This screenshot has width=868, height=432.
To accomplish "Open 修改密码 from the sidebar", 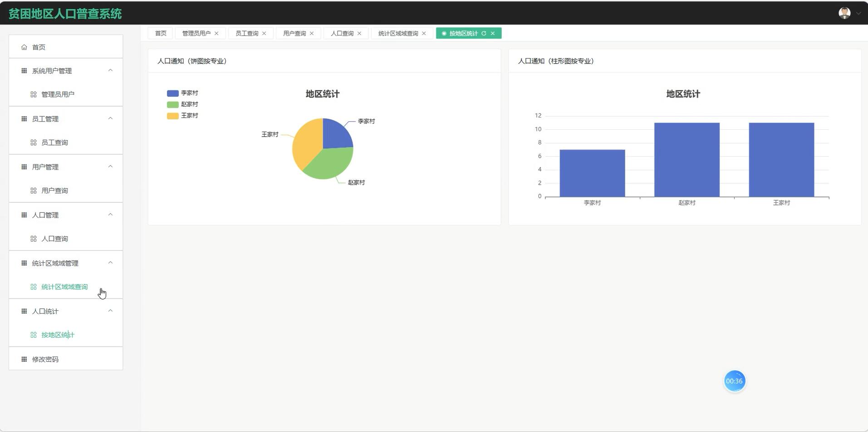I will [45, 358].
